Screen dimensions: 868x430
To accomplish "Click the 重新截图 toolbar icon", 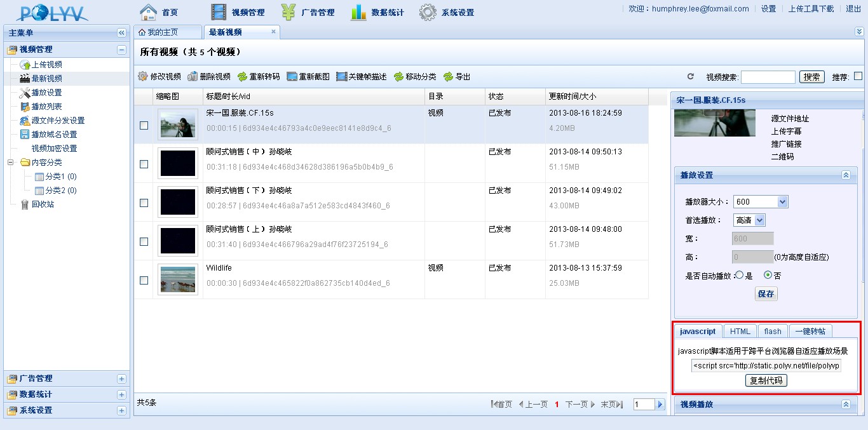I will (x=292, y=76).
